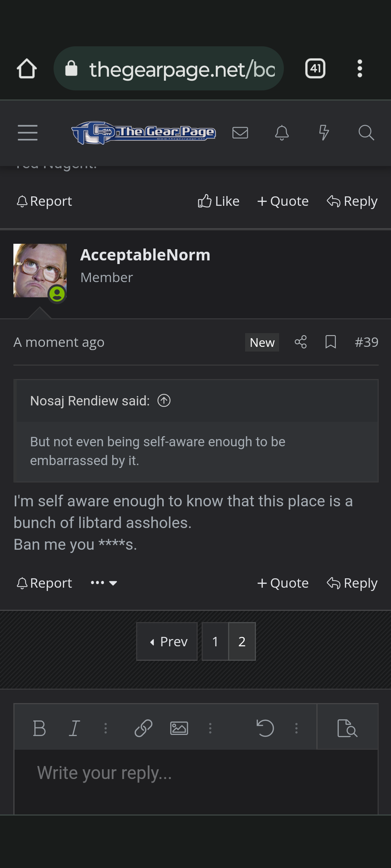Open the private messages envelope icon
Viewport: 391px width, 868px height.
[240, 133]
